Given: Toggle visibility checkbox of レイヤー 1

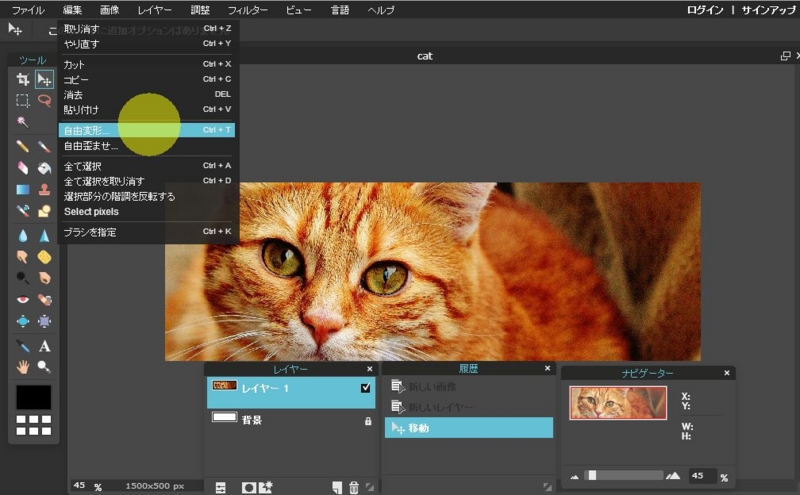Looking at the screenshot, I should [365, 388].
